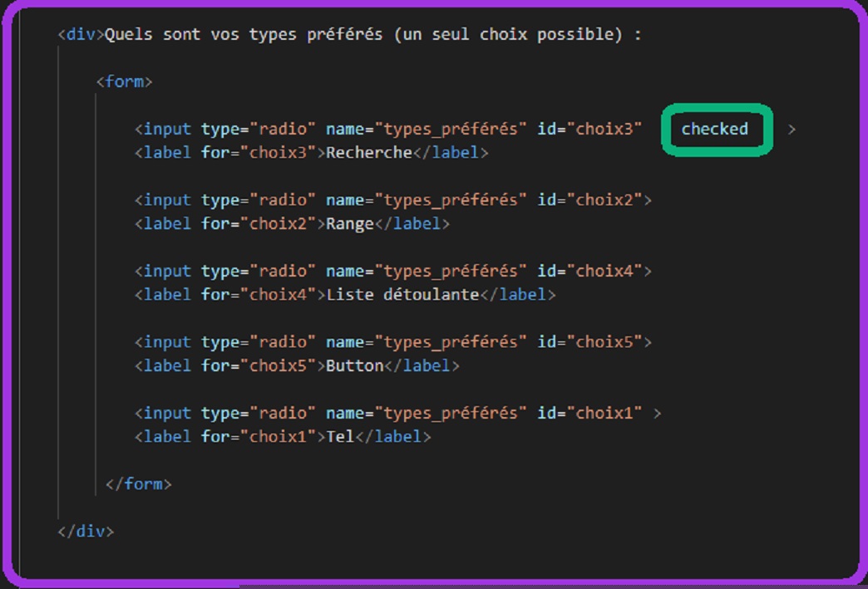The height and width of the screenshot is (589, 868).
Task: Click the closing div tag at bottom
Action: tap(86, 531)
